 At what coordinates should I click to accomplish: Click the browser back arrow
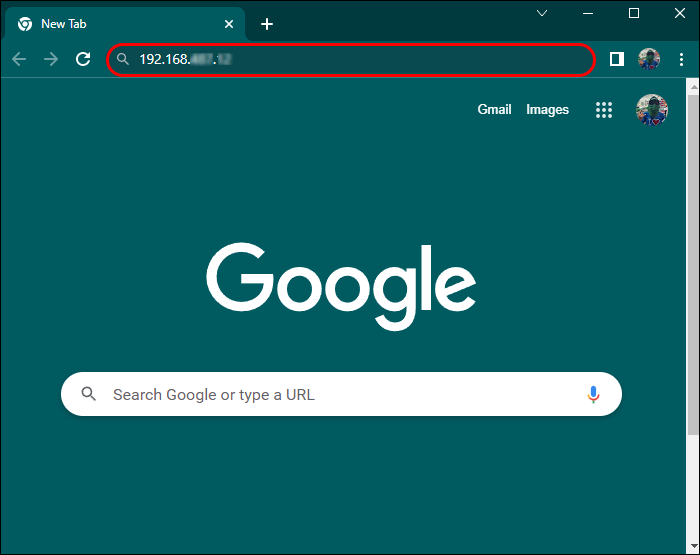tap(19, 59)
